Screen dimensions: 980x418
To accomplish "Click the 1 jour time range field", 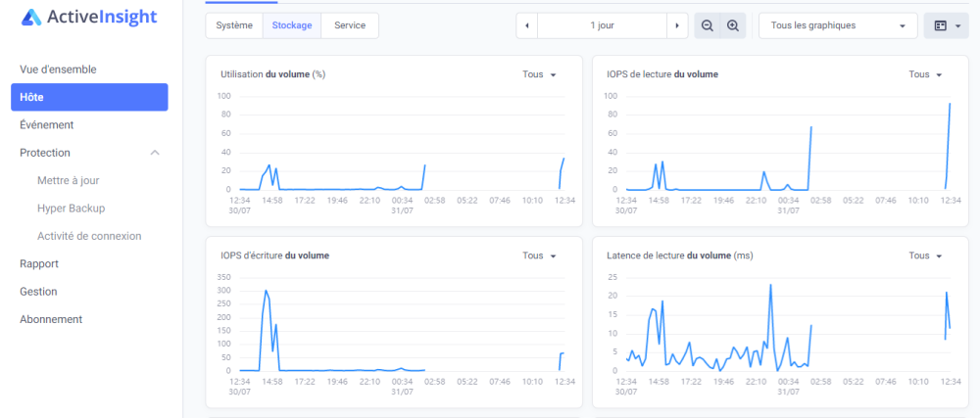I will point(602,25).
